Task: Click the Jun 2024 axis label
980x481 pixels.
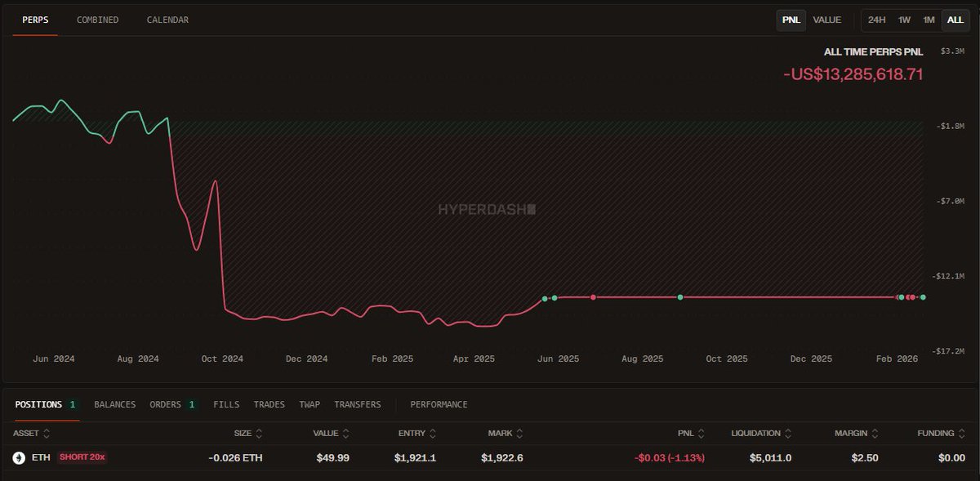Action: [x=54, y=359]
